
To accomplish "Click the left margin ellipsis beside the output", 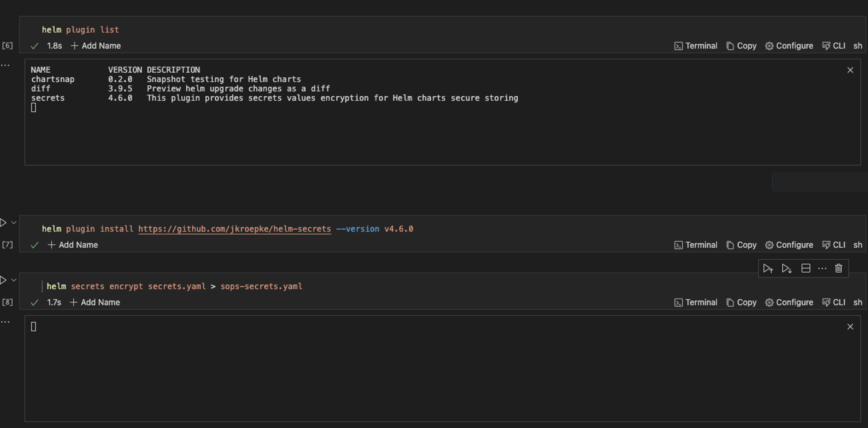I will click(x=6, y=64).
